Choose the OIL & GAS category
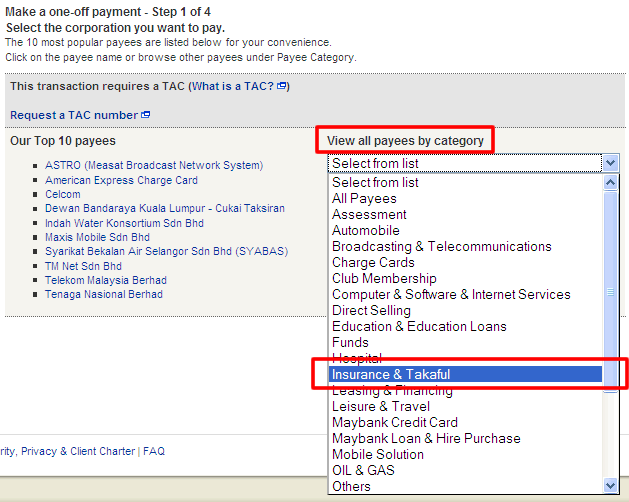 coord(465,470)
